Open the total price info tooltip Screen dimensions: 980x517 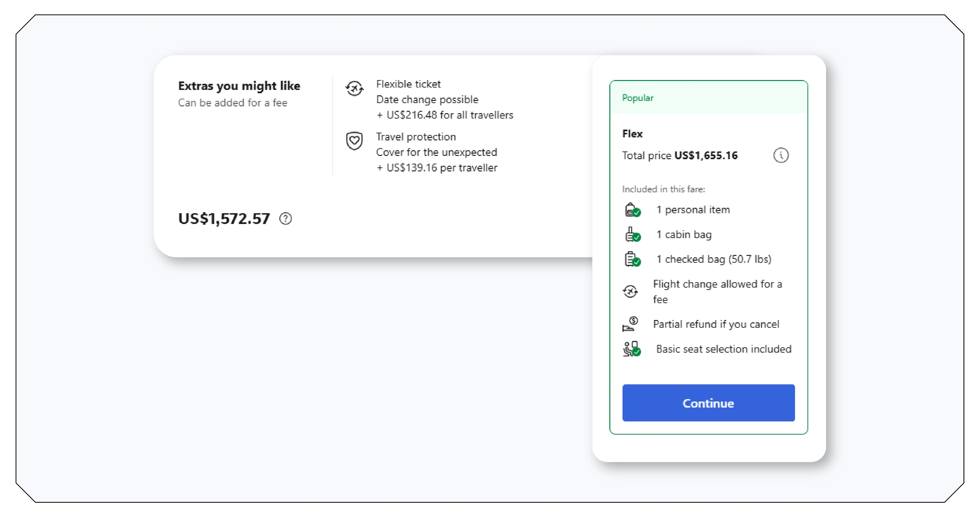coord(781,155)
